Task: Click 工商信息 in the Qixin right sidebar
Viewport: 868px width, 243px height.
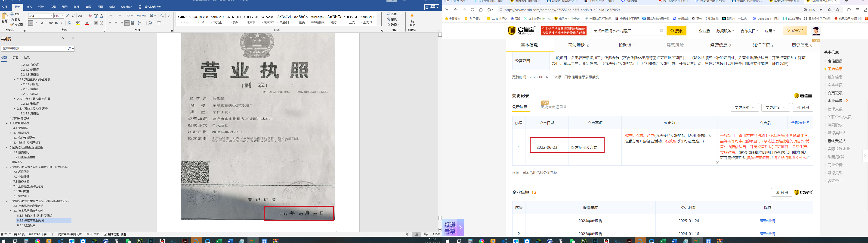Action: pyautogui.click(x=835, y=69)
